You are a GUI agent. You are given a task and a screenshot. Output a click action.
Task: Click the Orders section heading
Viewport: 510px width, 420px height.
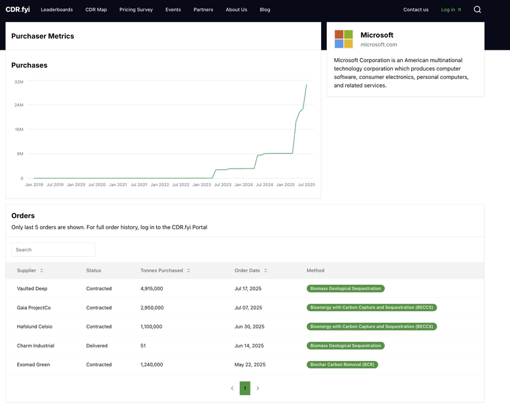pyautogui.click(x=23, y=216)
